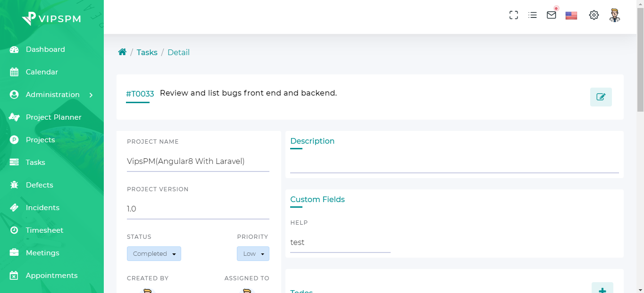The width and height of the screenshot is (644, 293).
Task: Expand the Administration sidebar menu
Action: click(52, 95)
